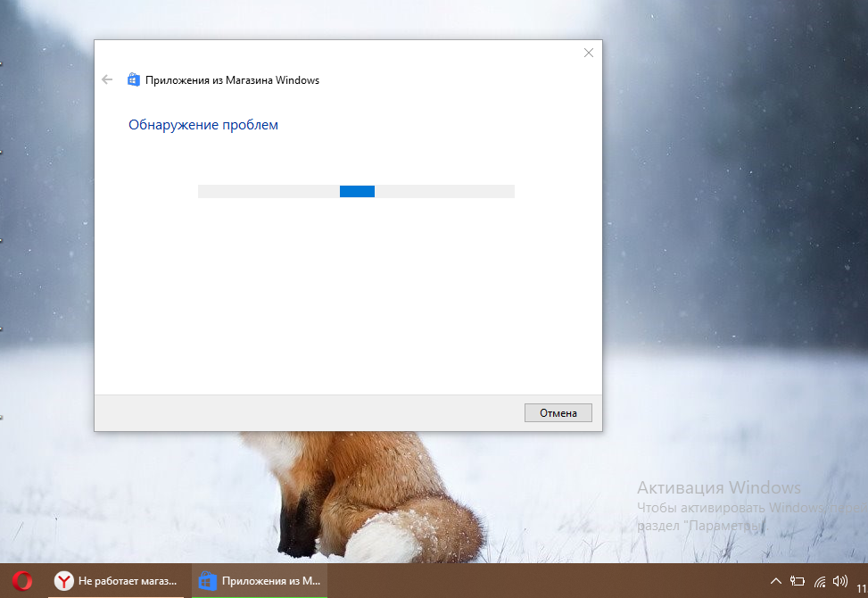This screenshot has height=598, width=868.
Task: Close the troubleshooter dialog window
Action: [589, 53]
